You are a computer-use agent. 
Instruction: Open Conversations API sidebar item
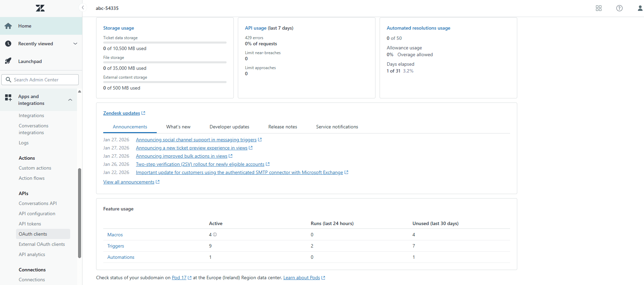tap(38, 203)
